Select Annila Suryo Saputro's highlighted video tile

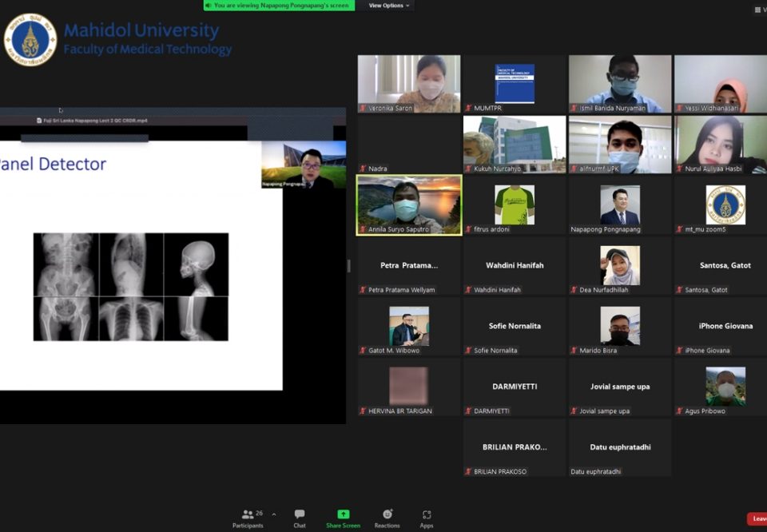point(409,205)
